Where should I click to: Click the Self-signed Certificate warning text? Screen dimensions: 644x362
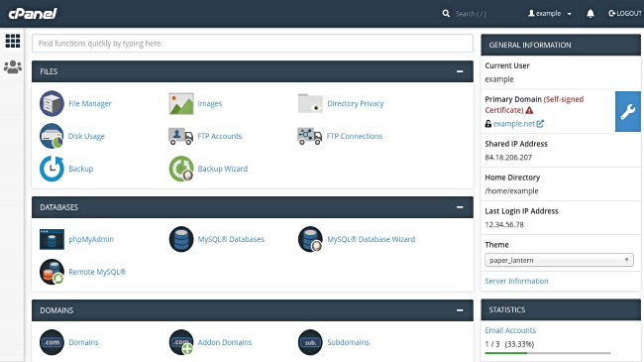pos(534,104)
